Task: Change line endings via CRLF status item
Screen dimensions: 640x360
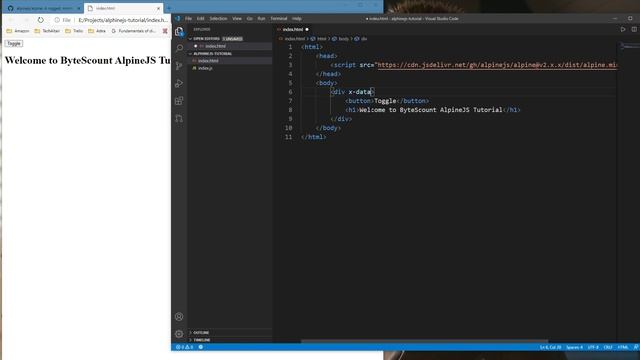Action: coord(608,347)
